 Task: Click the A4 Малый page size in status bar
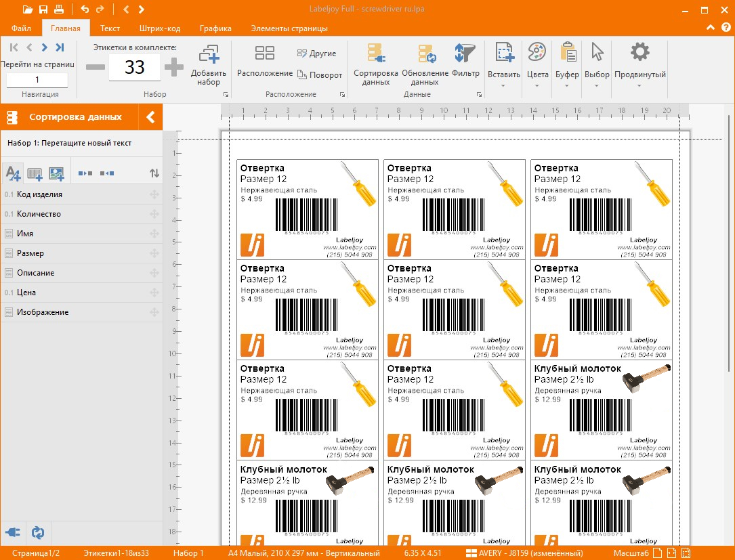point(303,553)
